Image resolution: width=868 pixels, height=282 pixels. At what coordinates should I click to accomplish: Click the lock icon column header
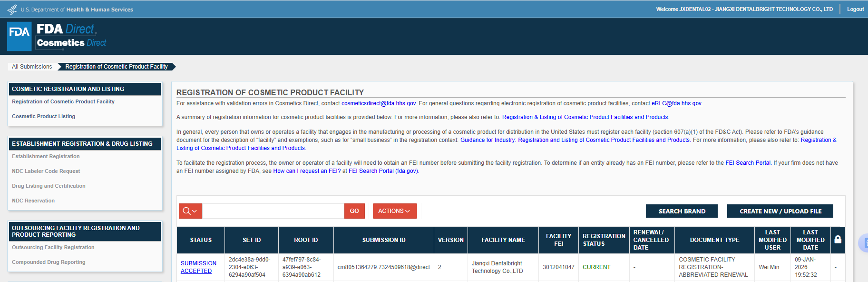pos(838,240)
